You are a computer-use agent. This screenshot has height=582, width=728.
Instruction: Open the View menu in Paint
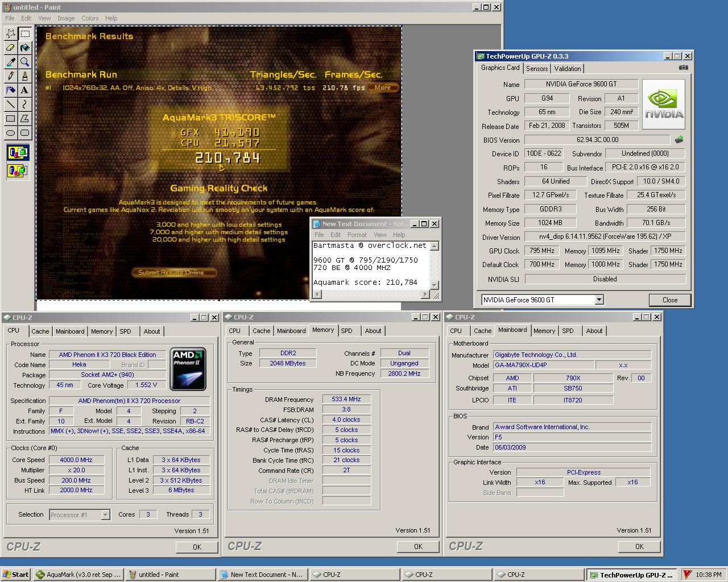(x=44, y=18)
